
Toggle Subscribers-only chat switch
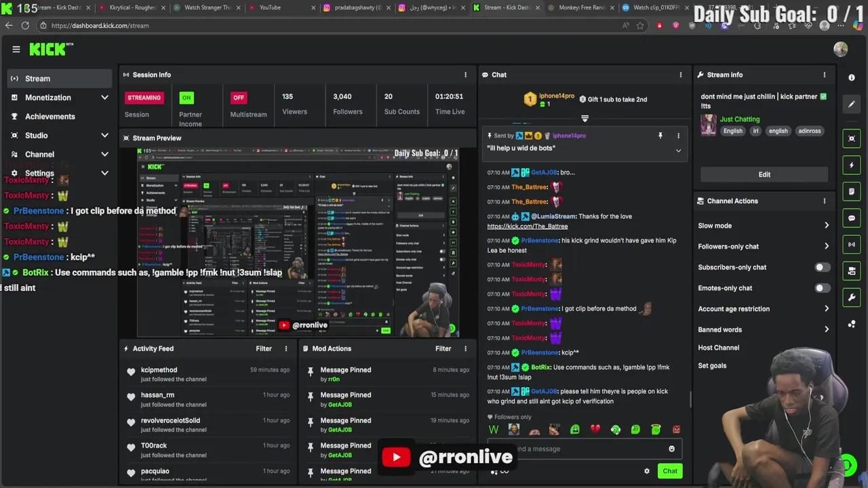(821, 267)
